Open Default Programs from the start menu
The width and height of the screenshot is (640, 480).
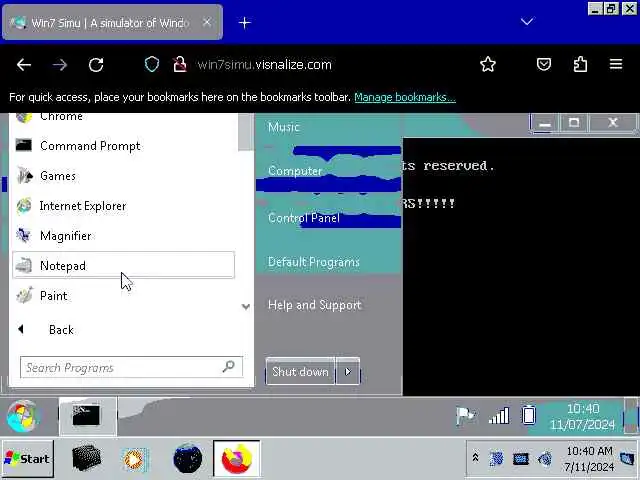tap(313, 262)
